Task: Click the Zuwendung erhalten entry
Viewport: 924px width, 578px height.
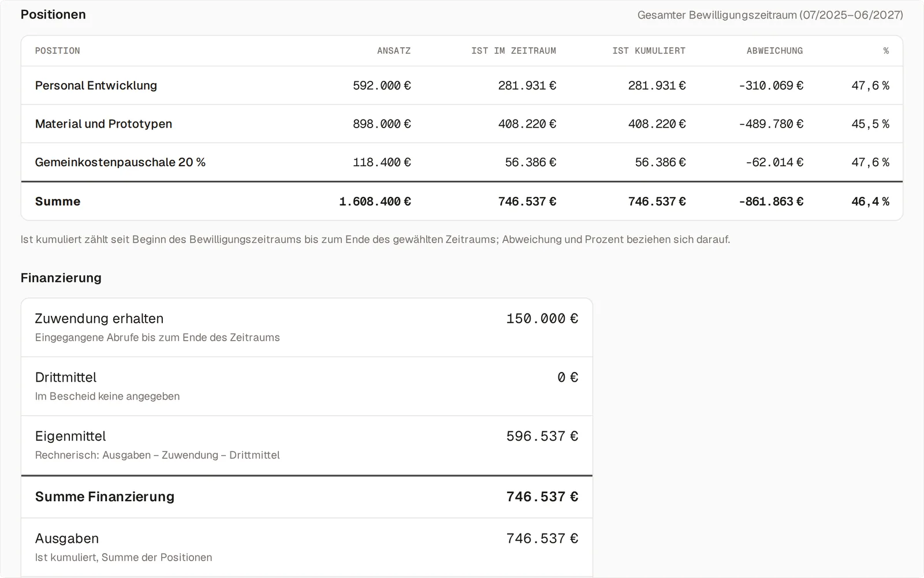Action: tap(307, 327)
